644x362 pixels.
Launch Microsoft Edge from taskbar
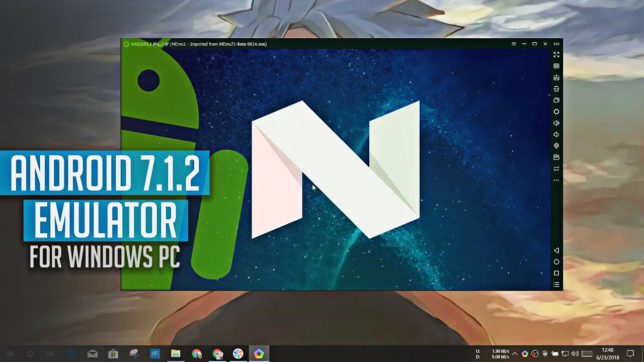click(71, 354)
